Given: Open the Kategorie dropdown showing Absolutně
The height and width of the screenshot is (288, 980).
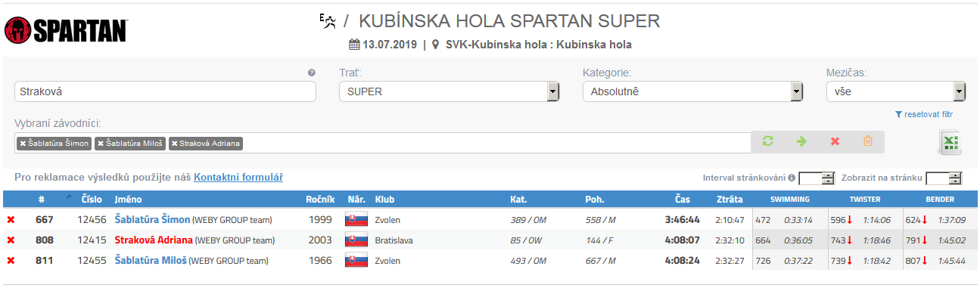Looking at the screenshot, I should (692, 91).
